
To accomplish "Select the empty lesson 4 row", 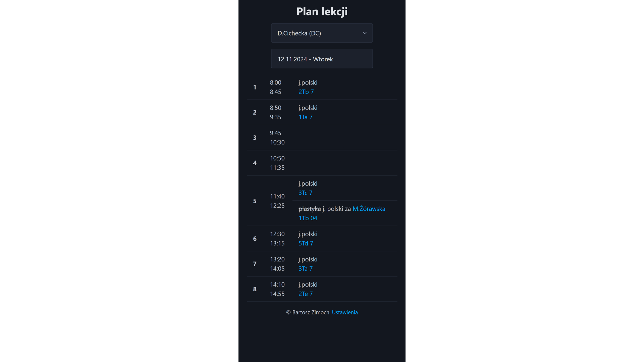I will click(322, 163).
